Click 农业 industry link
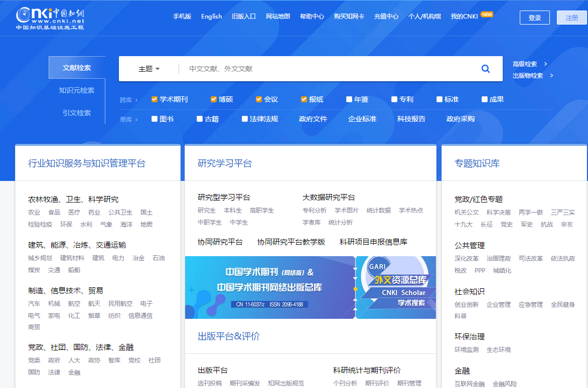The width and height of the screenshot is (588, 388). (34, 213)
